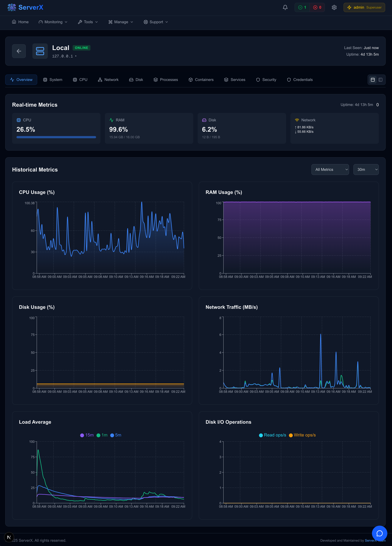Open the All Metrics dropdown

(x=330, y=169)
